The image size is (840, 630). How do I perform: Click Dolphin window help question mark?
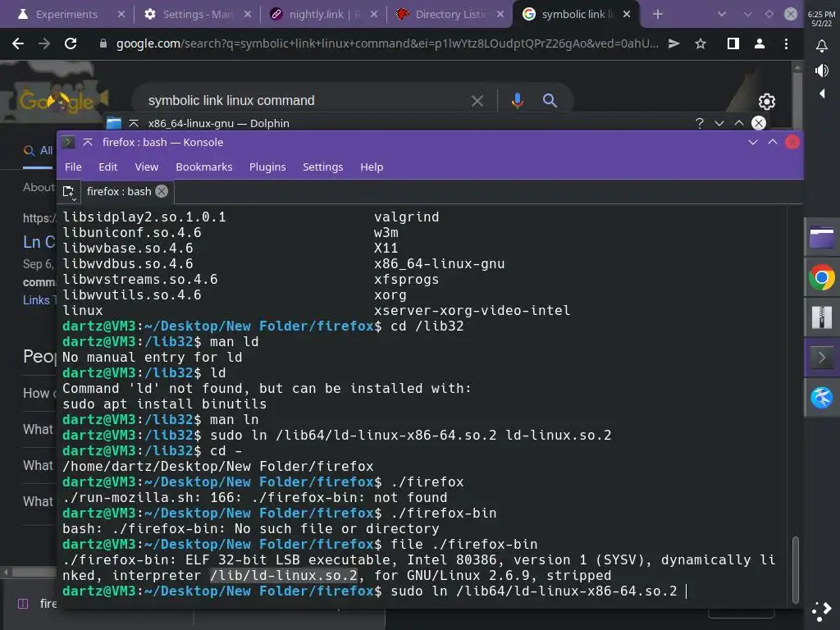(x=699, y=123)
